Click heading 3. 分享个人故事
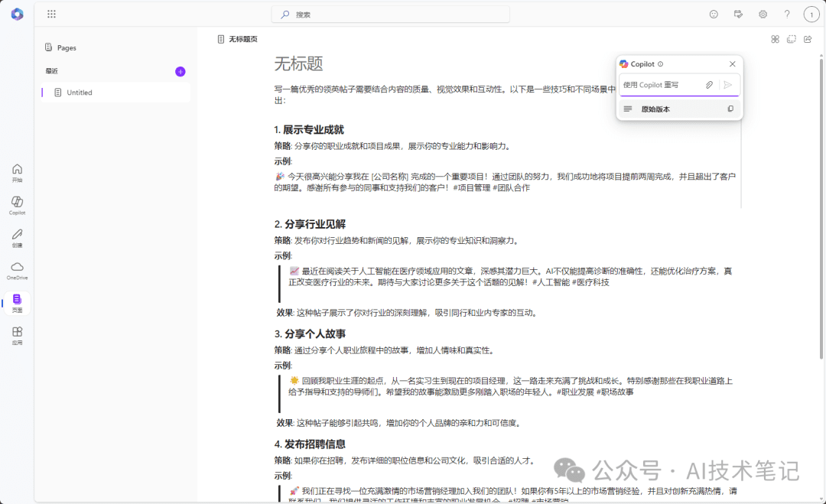Screen dimensions: 826x504 tap(310, 334)
